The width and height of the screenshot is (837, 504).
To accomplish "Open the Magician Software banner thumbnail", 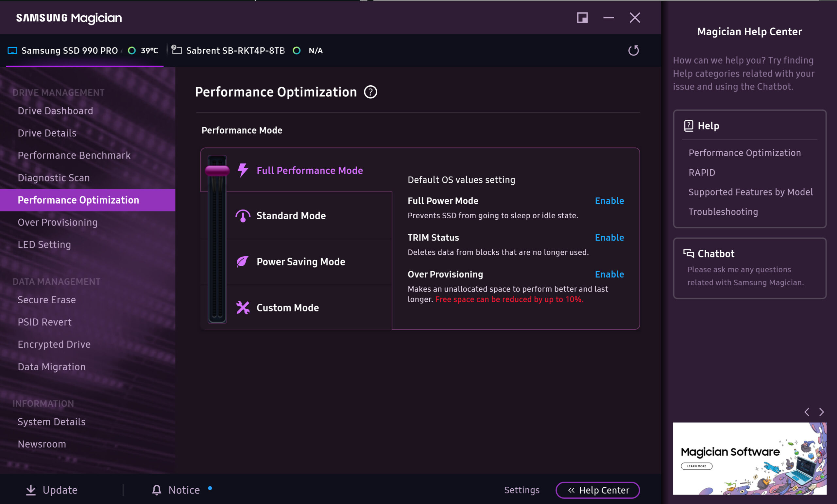I will pos(749,458).
